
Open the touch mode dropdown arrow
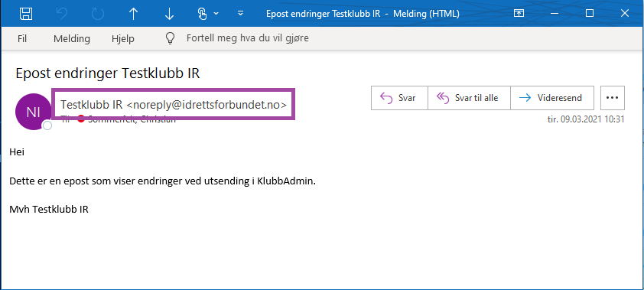pyautogui.click(x=216, y=14)
